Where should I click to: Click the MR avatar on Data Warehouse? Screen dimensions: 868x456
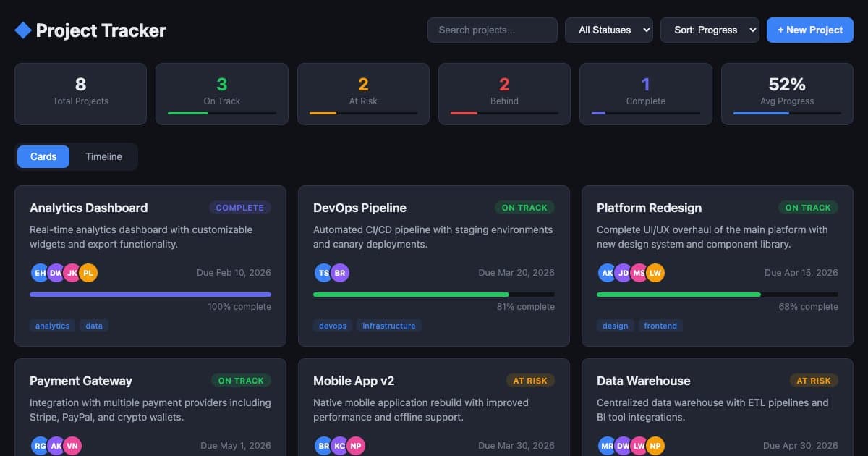pos(607,446)
